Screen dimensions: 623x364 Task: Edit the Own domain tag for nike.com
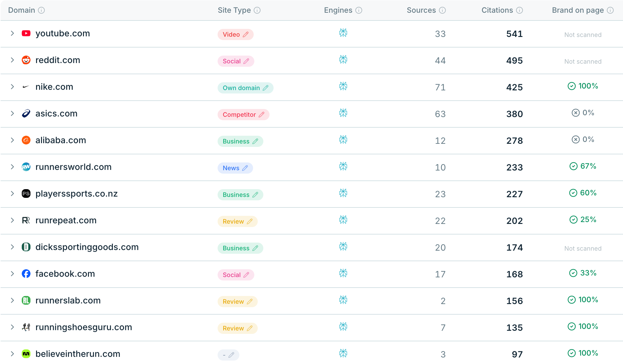tap(265, 88)
